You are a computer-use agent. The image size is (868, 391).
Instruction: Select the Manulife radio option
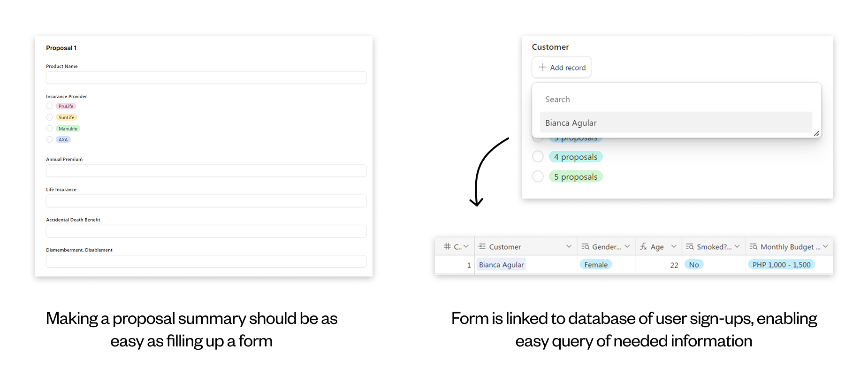(x=50, y=129)
